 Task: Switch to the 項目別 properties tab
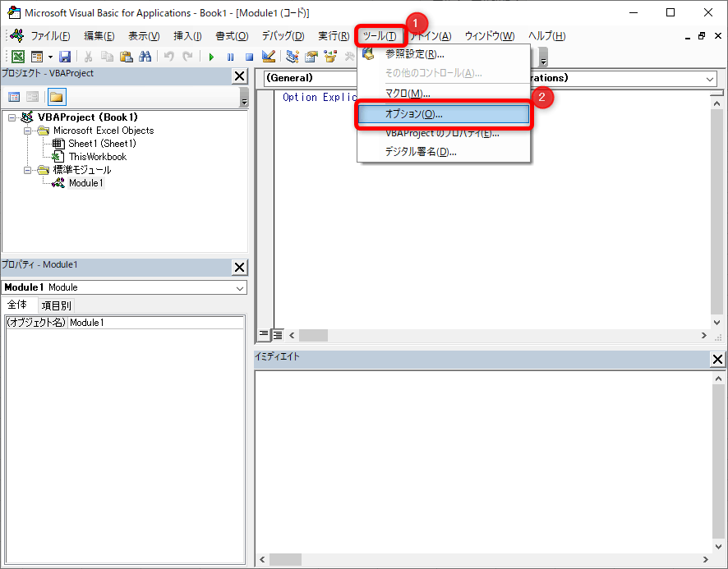click(56, 306)
